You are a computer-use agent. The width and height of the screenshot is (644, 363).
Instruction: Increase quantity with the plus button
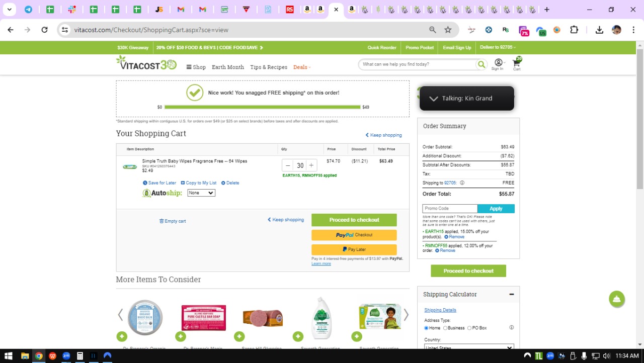[311, 165]
